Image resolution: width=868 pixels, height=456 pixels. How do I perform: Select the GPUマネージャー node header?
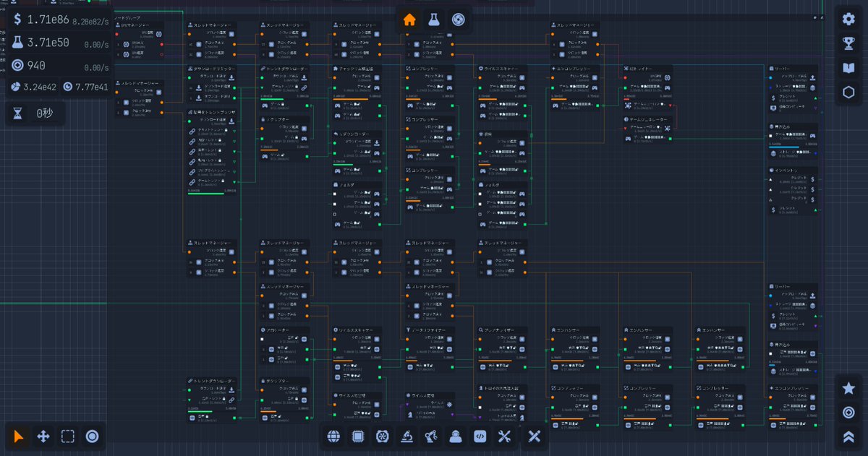click(140, 25)
